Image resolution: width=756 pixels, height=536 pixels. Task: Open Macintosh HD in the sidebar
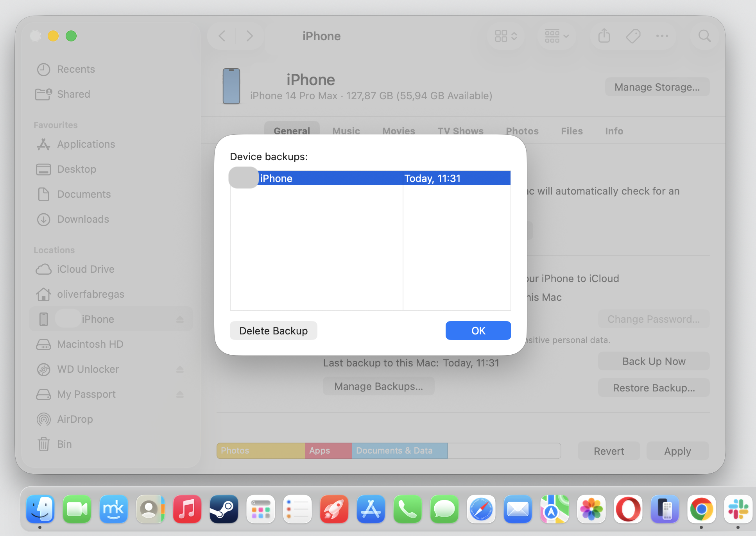111,344
